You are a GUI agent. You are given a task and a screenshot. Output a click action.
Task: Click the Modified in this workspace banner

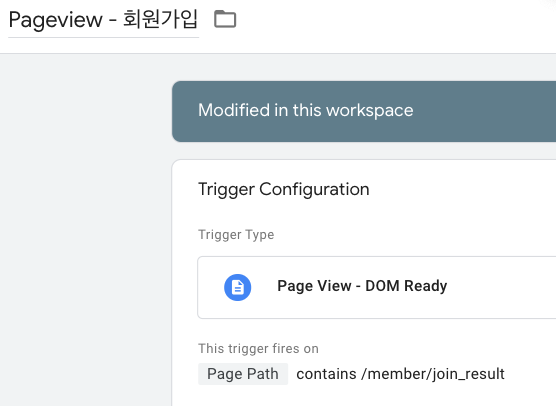click(x=364, y=111)
